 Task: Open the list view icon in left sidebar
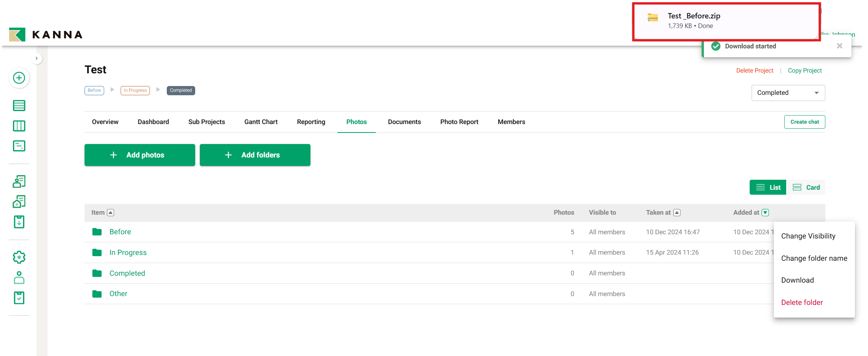[x=19, y=106]
